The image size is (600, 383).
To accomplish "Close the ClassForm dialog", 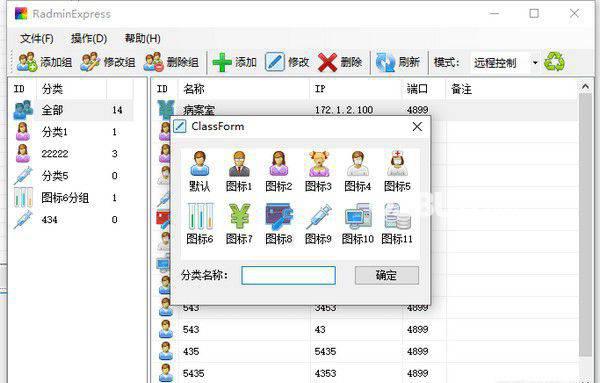I will click(x=417, y=127).
